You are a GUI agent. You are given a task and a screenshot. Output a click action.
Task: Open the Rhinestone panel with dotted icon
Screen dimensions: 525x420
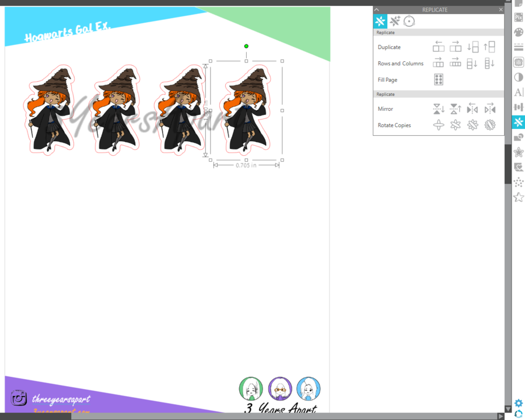(519, 182)
